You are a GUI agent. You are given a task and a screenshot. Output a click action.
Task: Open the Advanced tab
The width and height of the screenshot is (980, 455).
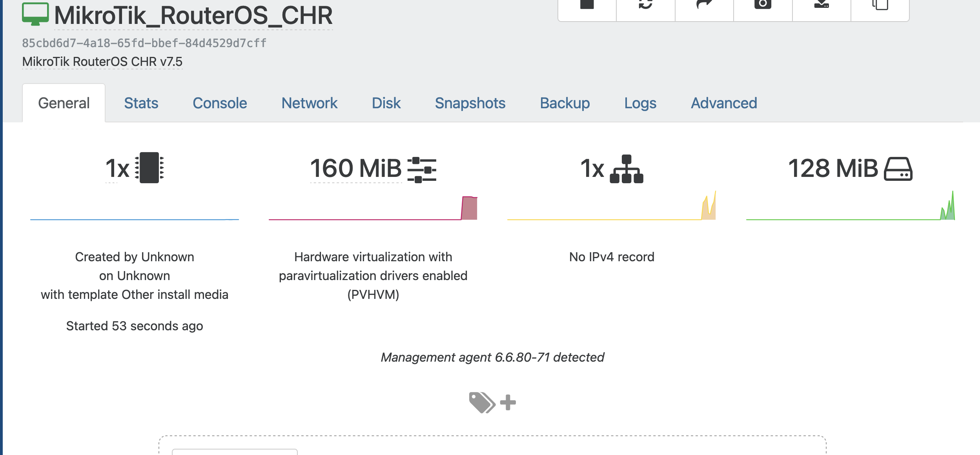point(724,103)
